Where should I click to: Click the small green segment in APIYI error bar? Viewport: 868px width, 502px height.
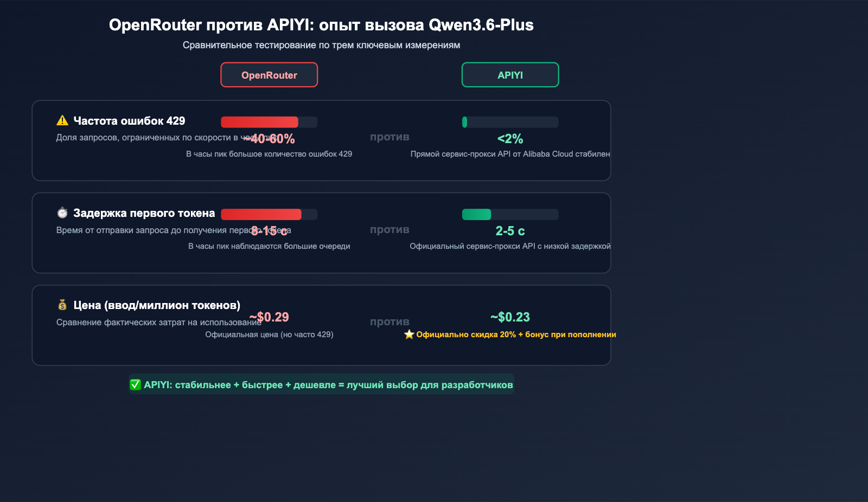click(x=464, y=122)
